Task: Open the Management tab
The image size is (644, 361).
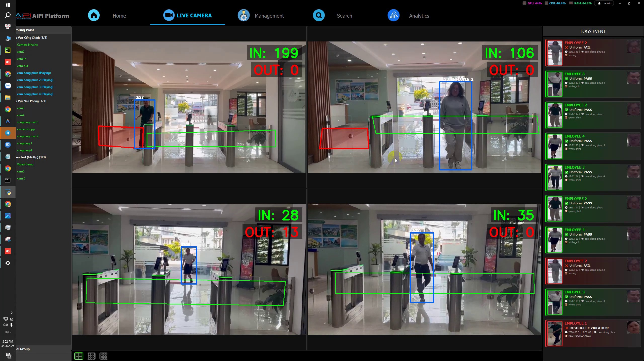Action: click(x=269, y=16)
